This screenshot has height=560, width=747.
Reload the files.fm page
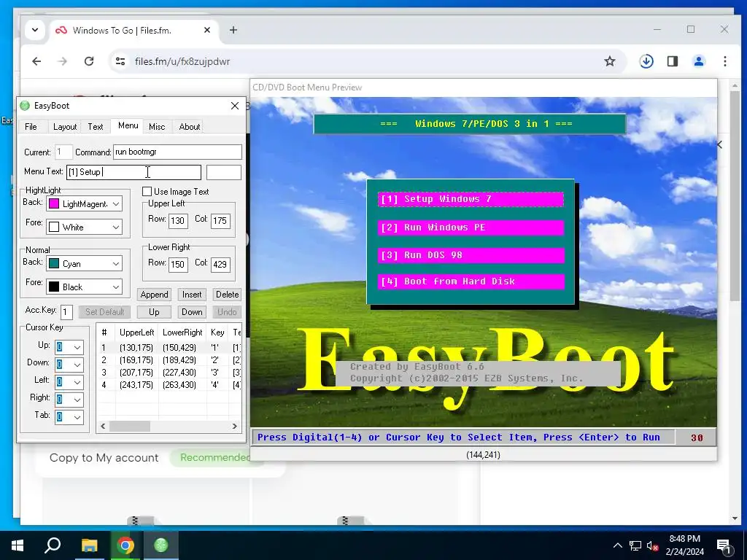click(88, 61)
